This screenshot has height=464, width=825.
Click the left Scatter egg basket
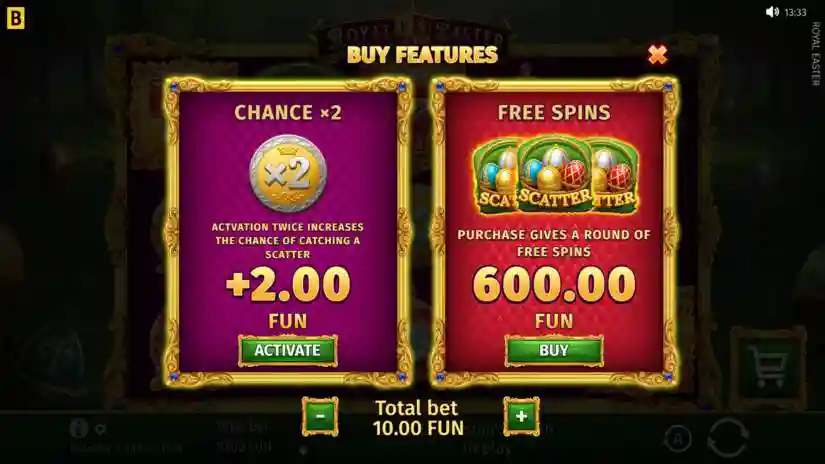point(495,176)
